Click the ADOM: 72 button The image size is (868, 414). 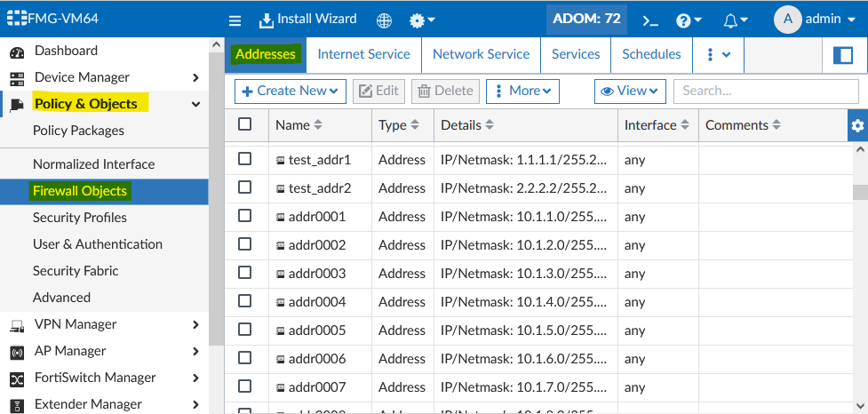[586, 20]
